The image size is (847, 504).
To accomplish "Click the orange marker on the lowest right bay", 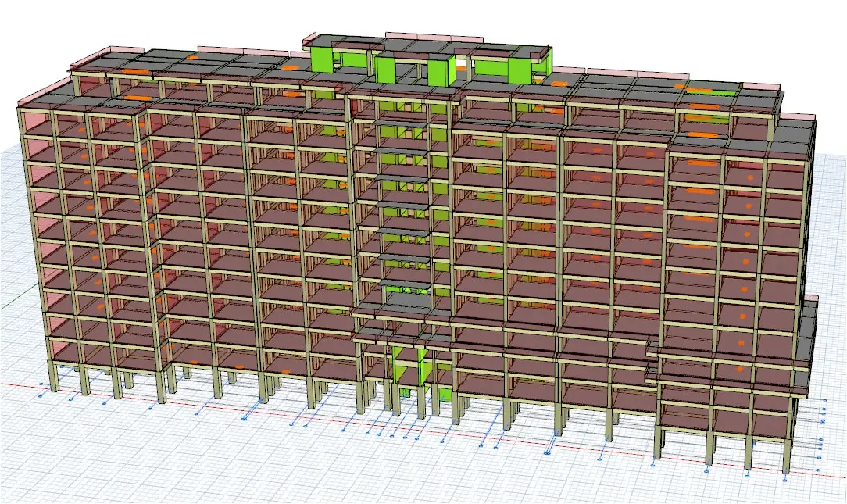I will [x=738, y=368].
